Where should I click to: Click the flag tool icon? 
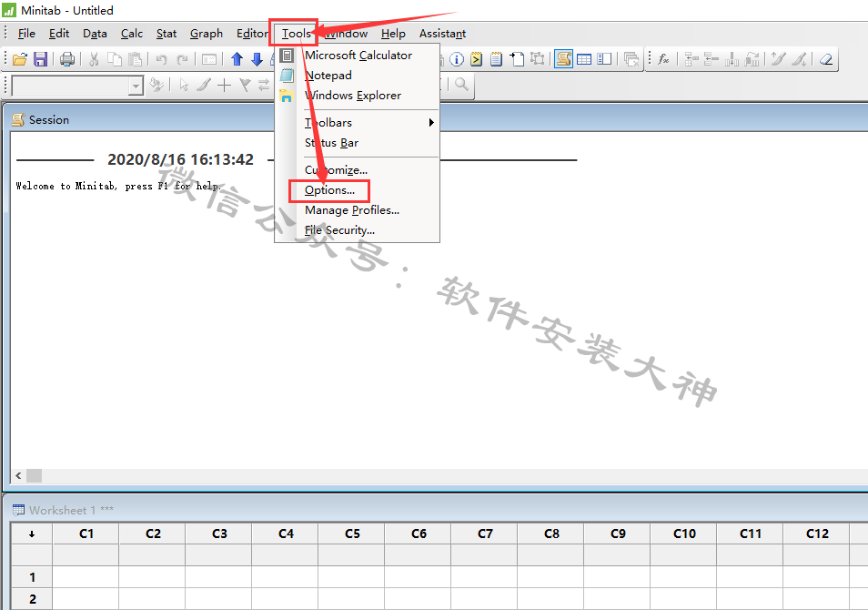(x=244, y=85)
